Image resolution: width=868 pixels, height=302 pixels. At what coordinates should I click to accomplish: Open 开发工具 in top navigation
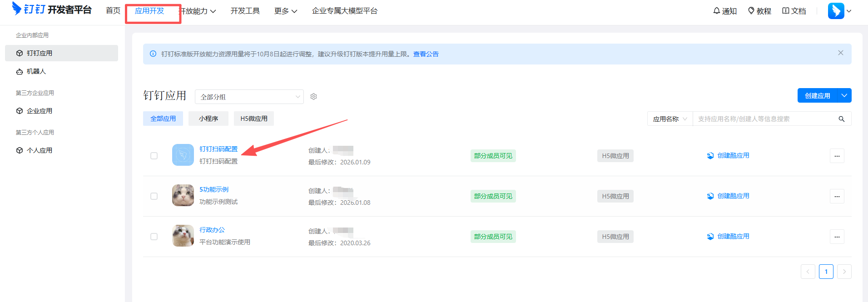click(x=245, y=10)
